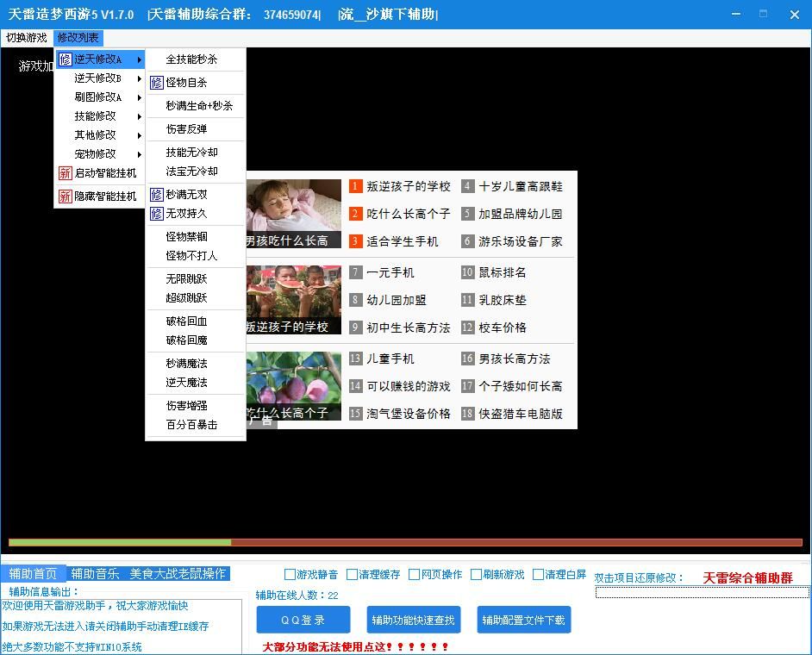The height and width of the screenshot is (655, 812).
Task: Expand the 逆天修改B submenu
Action: [98, 78]
